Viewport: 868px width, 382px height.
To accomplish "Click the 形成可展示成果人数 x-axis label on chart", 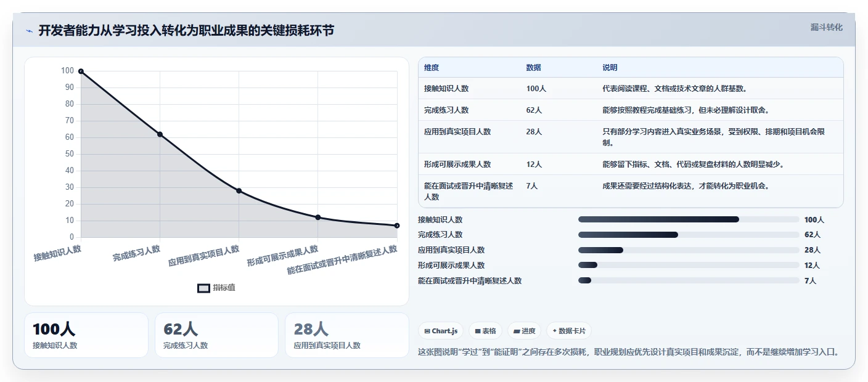I will point(282,255).
